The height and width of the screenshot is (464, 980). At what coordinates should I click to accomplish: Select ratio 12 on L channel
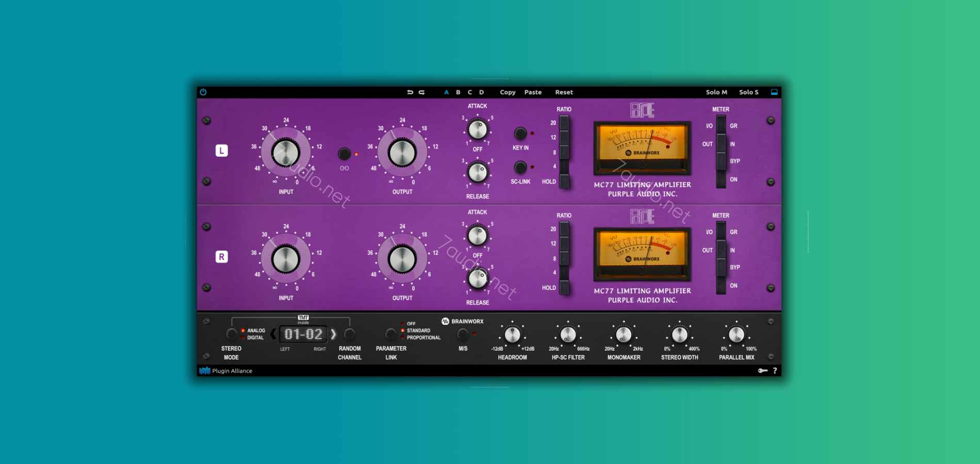(564, 138)
